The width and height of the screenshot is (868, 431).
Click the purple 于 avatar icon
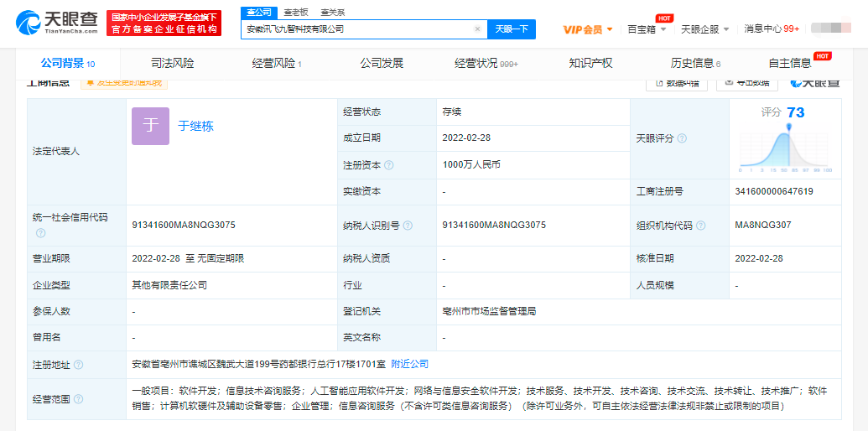tap(151, 126)
